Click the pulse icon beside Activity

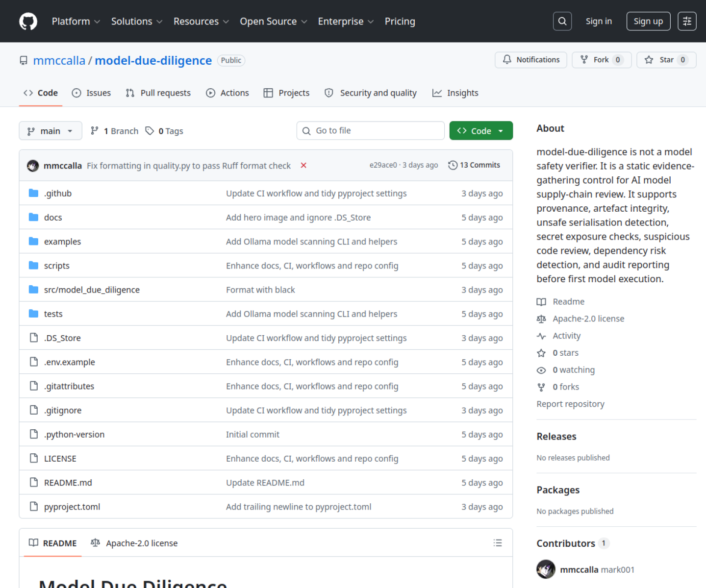pos(541,336)
